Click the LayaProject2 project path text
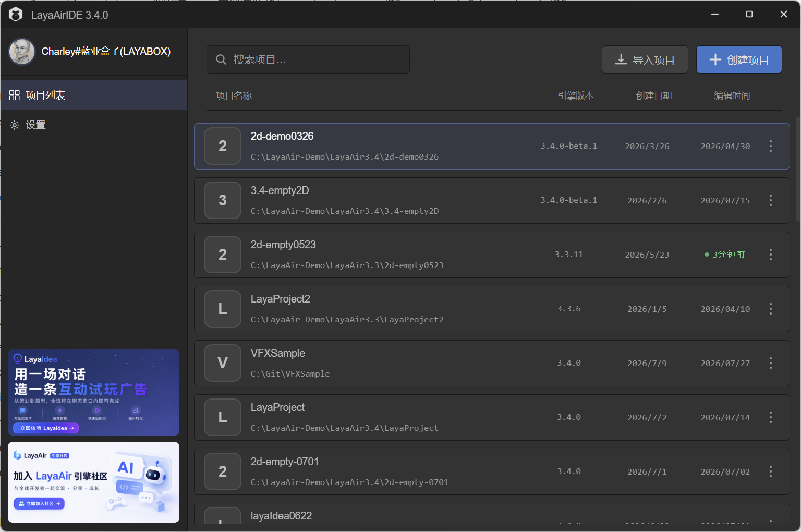 tap(347, 320)
